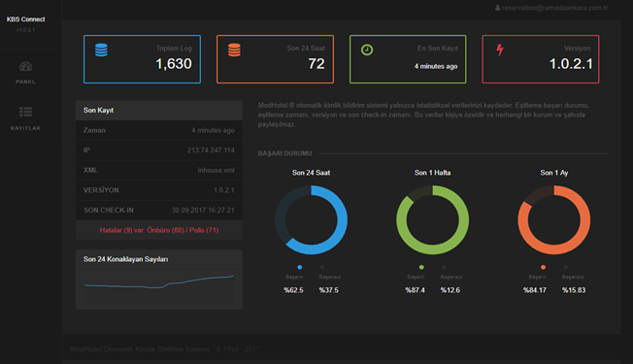Click the blue Başarılı legend dot under Son 24 Saat
633x364 pixels.
[x=300, y=267]
